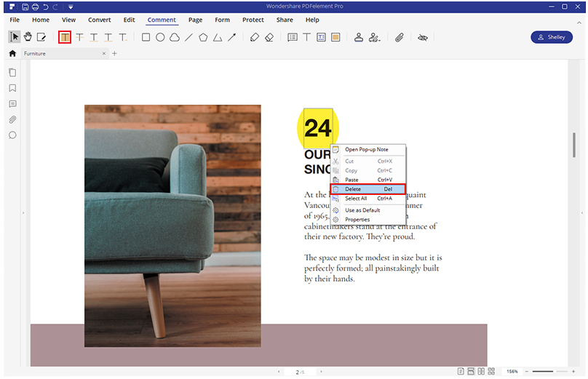The width and height of the screenshot is (588, 379).
Task: Select the Oval shape tool
Action: pyautogui.click(x=160, y=37)
